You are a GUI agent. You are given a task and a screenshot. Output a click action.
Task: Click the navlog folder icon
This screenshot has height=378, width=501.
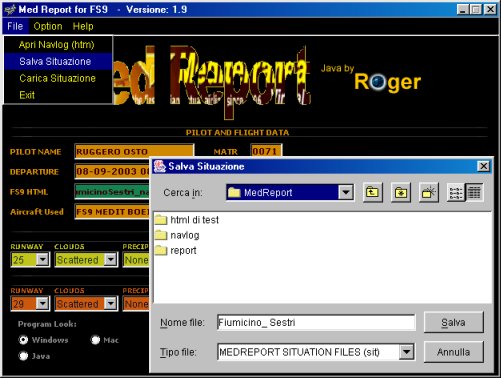pos(161,235)
